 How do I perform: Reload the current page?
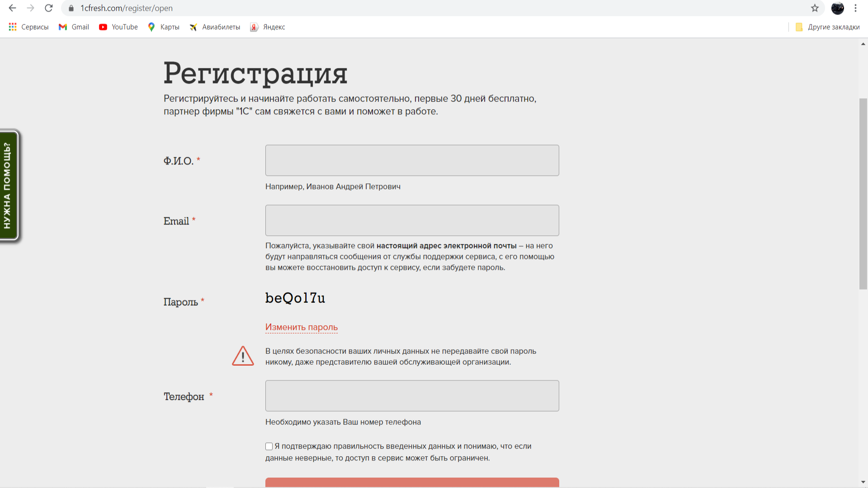49,8
